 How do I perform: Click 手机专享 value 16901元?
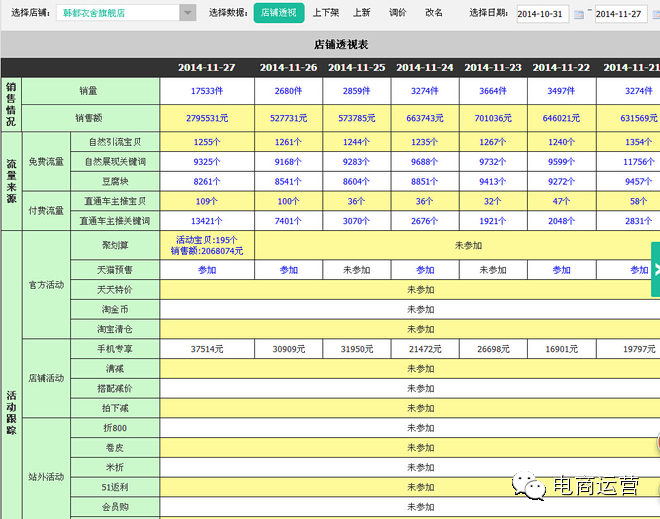coord(561,349)
